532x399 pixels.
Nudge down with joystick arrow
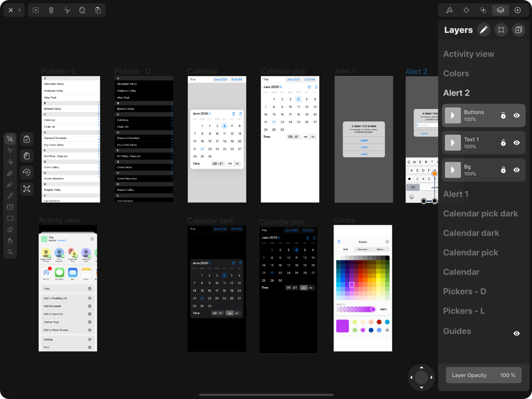[x=421, y=387]
